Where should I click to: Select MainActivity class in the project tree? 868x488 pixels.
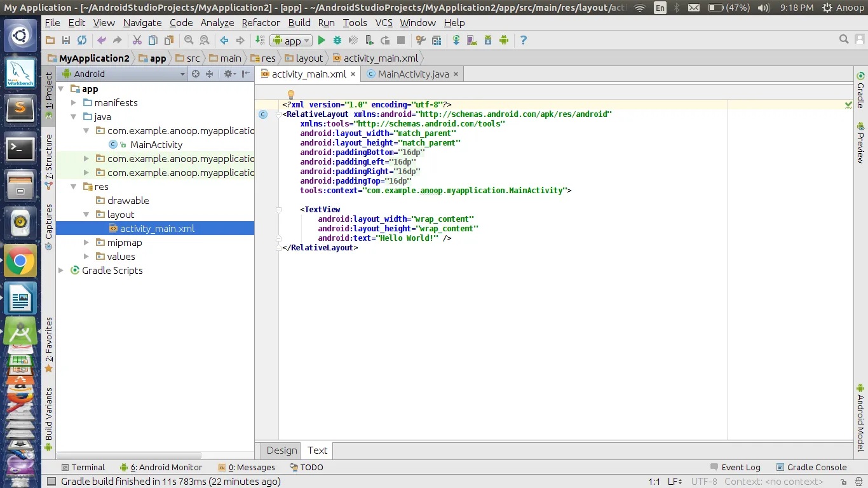tap(156, 144)
